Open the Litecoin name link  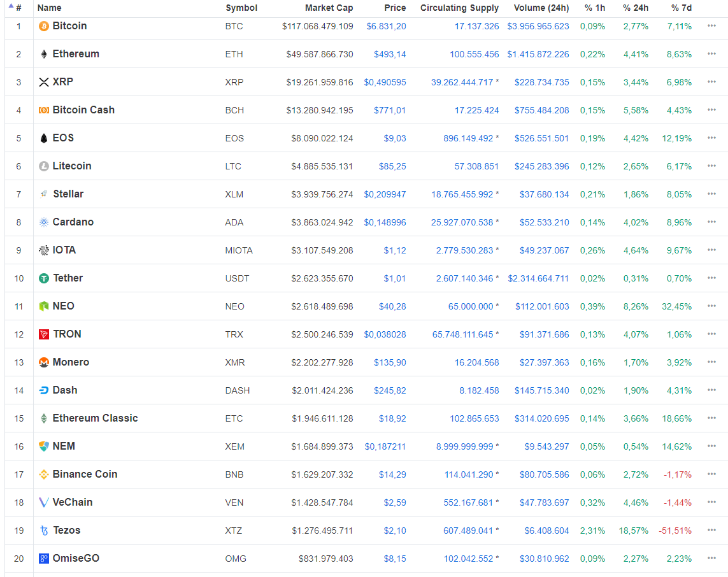[72, 166]
